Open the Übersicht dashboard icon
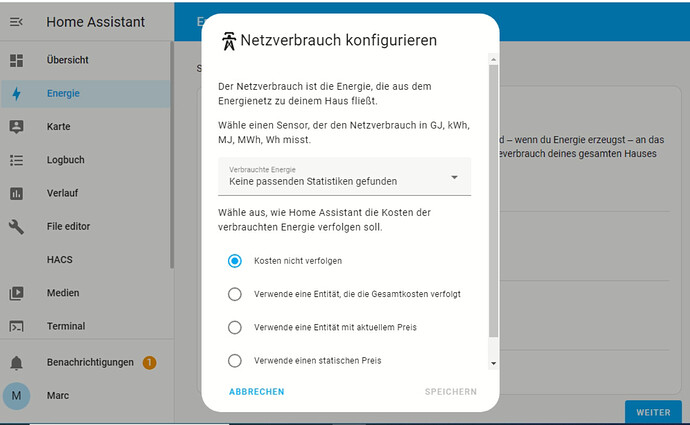This screenshot has width=690, height=425. (16, 60)
